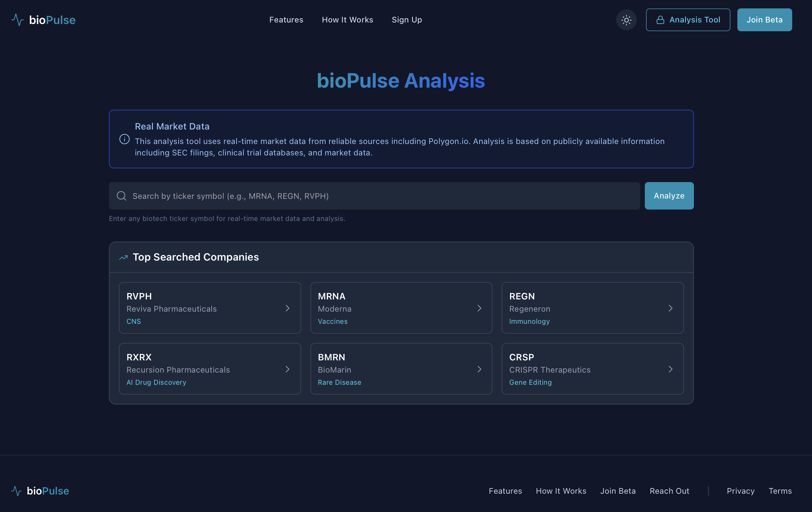Viewport: 812px width, 512px height.
Task: Click the Top Searched Companies heading
Action: pyautogui.click(x=196, y=257)
